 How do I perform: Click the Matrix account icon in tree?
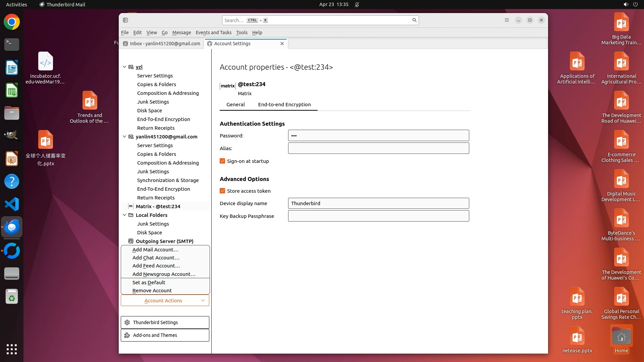(131, 206)
